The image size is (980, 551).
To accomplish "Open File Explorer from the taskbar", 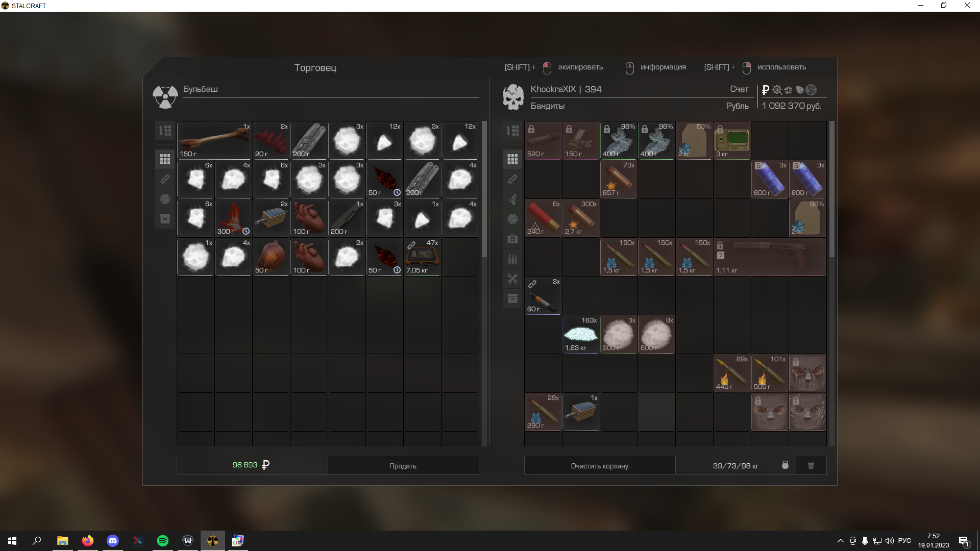I will point(63,541).
